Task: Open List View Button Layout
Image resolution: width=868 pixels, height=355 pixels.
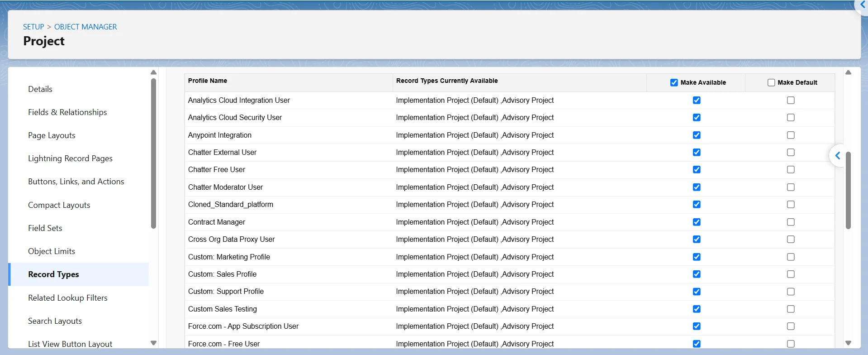Action: [70, 344]
